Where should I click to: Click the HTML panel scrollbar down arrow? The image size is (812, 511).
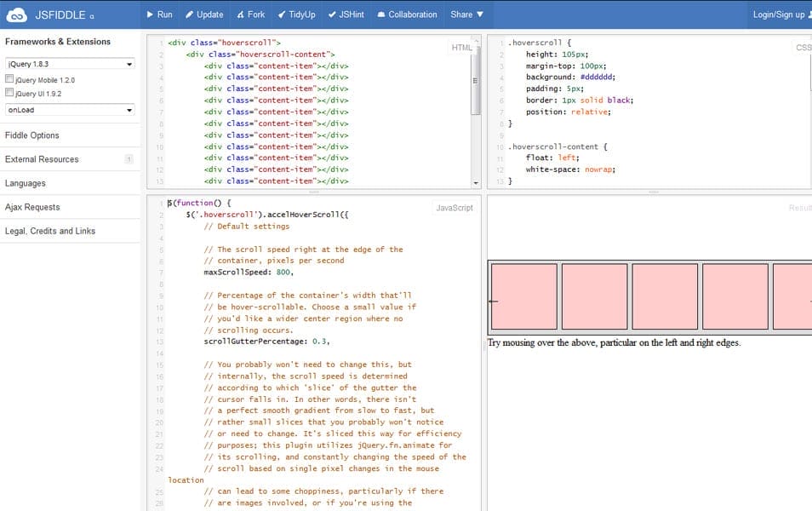click(475, 183)
